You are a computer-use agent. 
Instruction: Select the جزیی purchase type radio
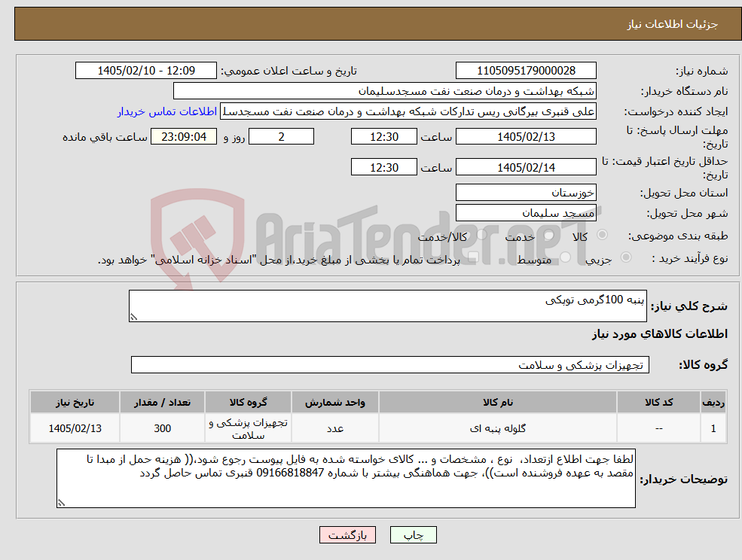point(625,257)
